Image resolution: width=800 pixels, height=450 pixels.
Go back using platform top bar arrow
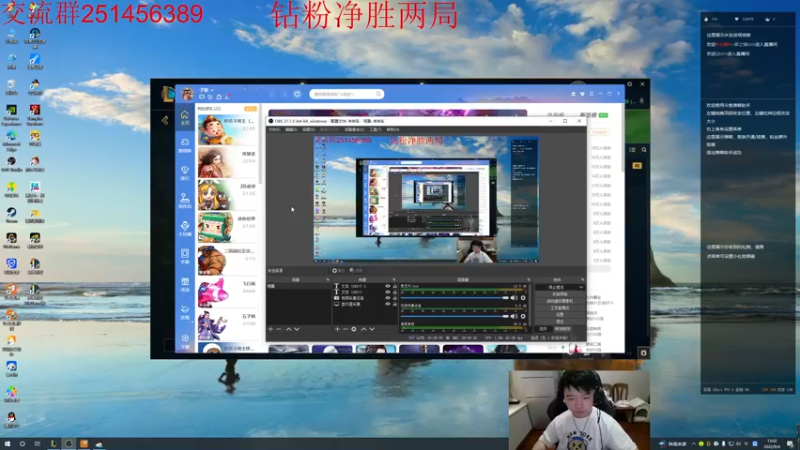(272, 94)
